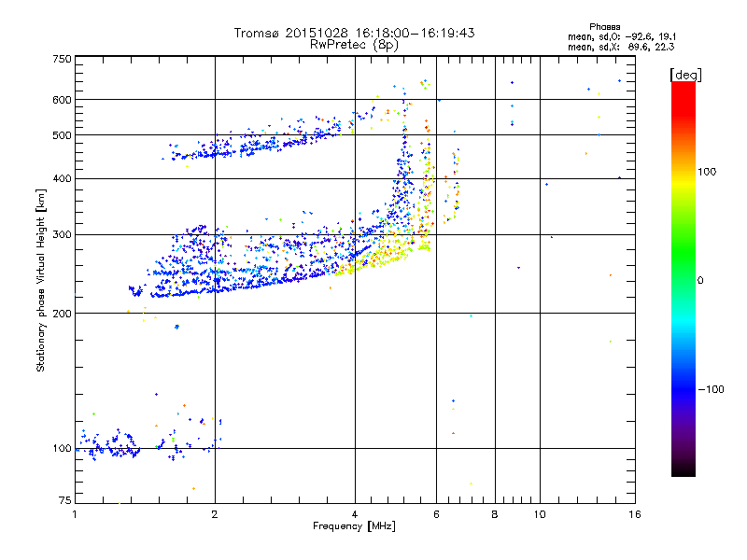Click the 'Frequency [MHz]' axis label
The image size is (747, 560).
coord(354,525)
